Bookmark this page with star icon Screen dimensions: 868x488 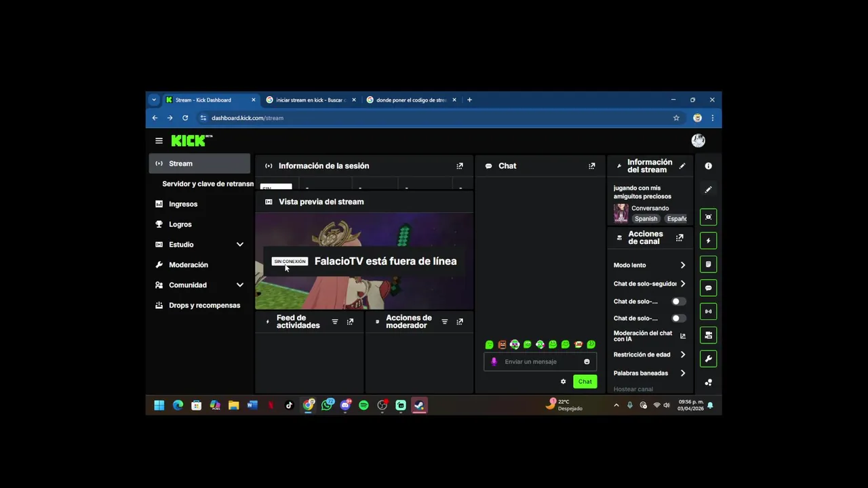(676, 118)
